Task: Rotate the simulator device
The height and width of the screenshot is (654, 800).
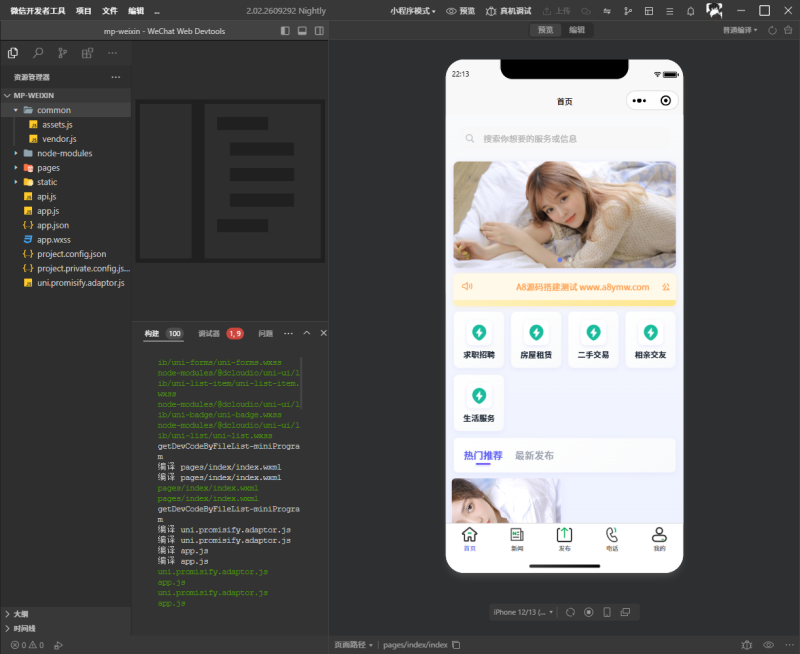Action: click(x=570, y=612)
